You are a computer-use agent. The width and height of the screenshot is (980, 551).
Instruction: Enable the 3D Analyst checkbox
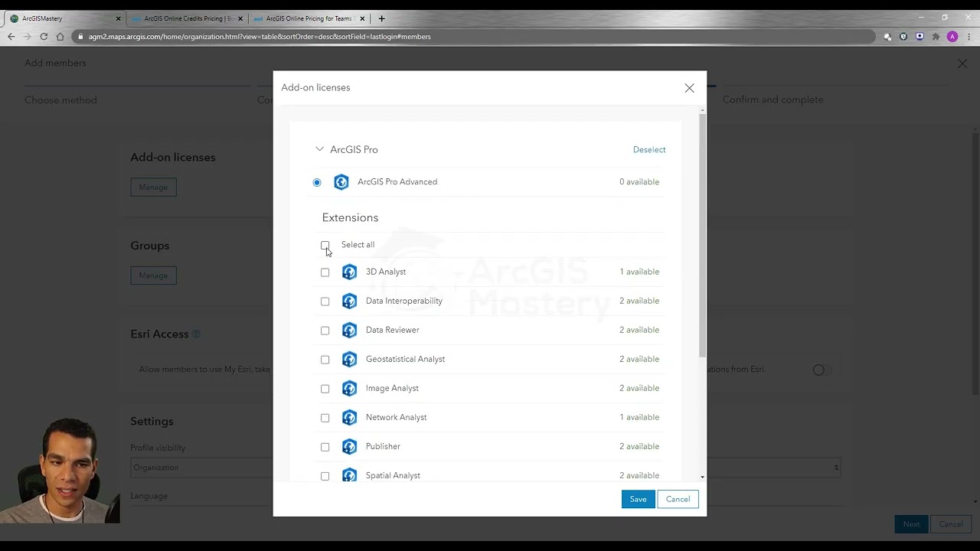click(x=325, y=272)
